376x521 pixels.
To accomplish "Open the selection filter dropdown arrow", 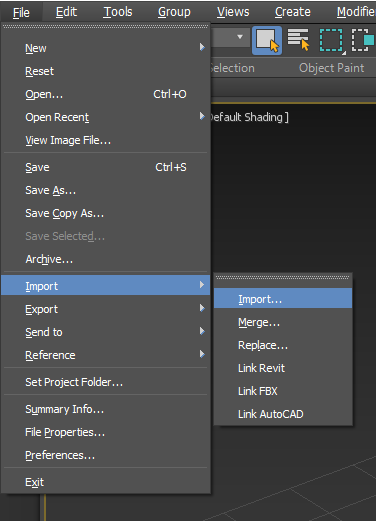I will pyautogui.click(x=240, y=37).
